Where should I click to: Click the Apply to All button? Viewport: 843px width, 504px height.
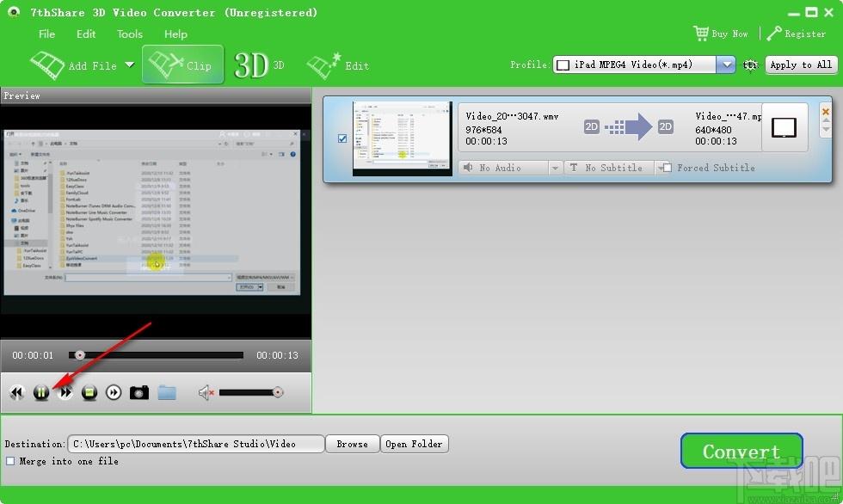click(801, 65)
